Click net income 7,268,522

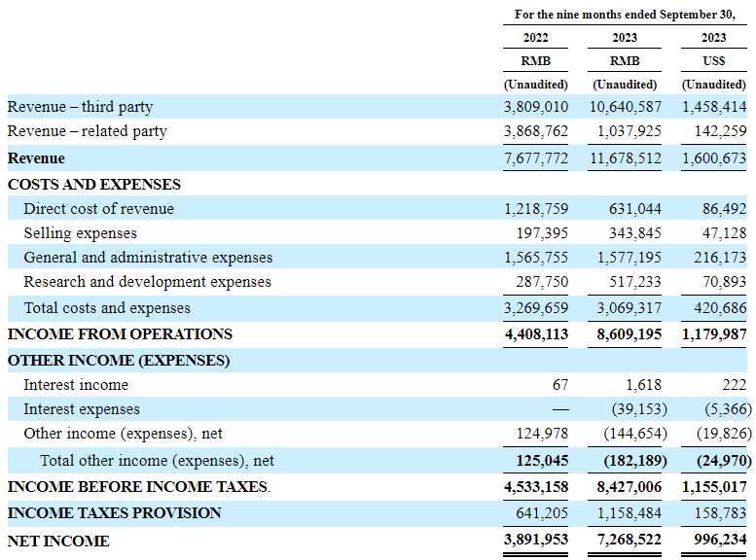click(x=630, y=540)
